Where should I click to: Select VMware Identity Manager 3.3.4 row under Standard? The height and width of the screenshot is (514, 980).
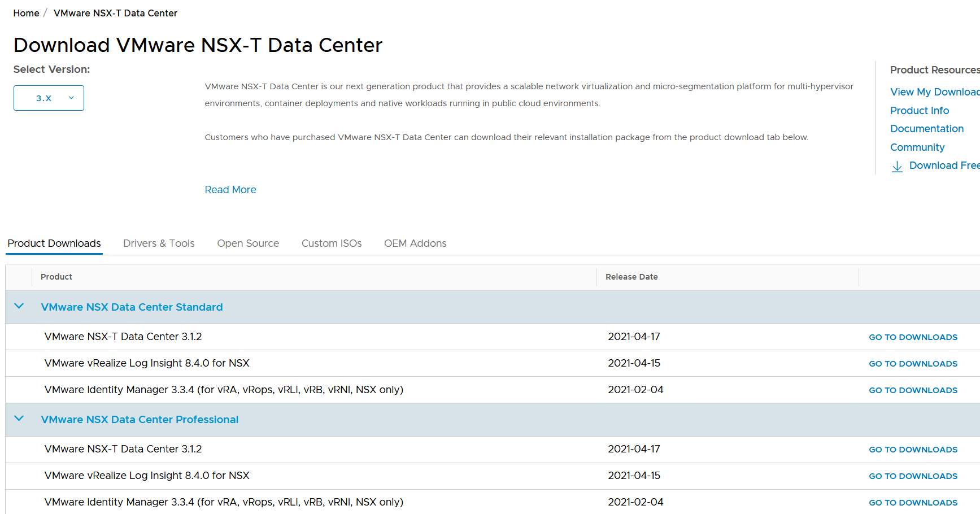[493, 390]
